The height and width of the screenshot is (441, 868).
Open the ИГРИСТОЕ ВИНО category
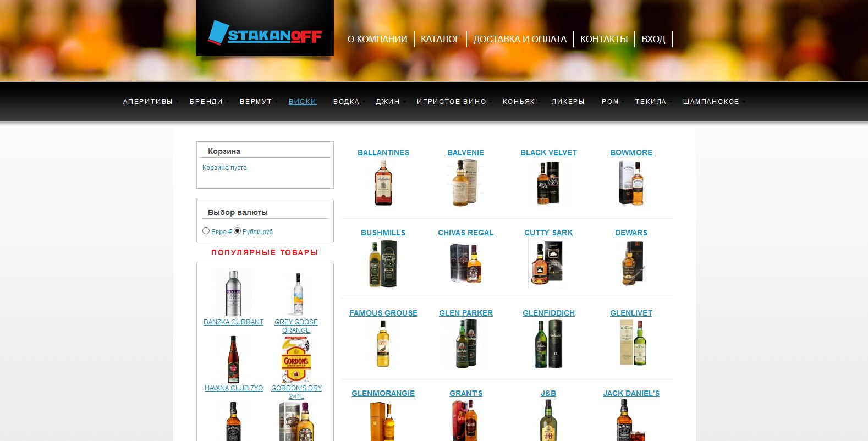[x=452, y=102]
